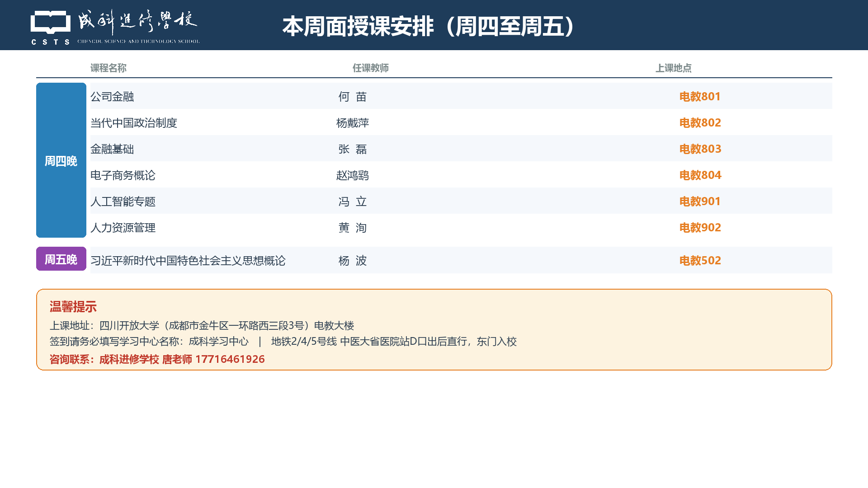Viewport: 868px width, 488px height.
Task: Click classroom 电教802
Action: pyautogui.click(x=700, y=123)
